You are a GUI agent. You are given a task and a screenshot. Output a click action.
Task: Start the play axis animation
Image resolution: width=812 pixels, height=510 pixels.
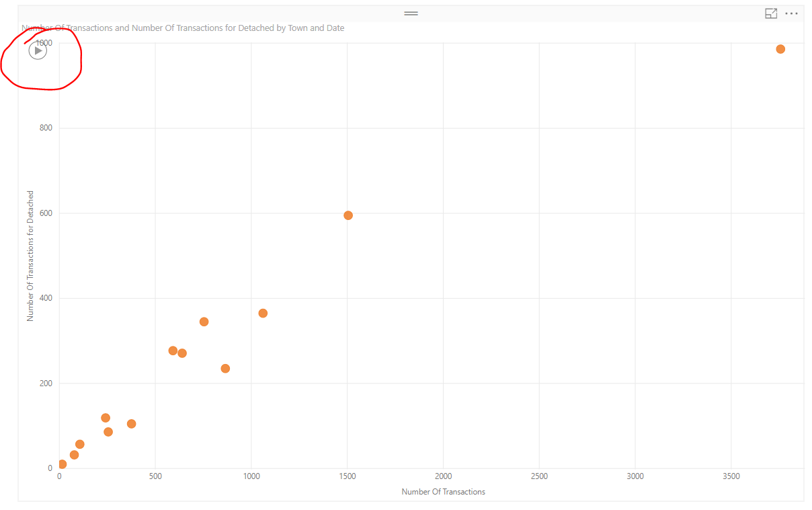(x=38, y=50)
